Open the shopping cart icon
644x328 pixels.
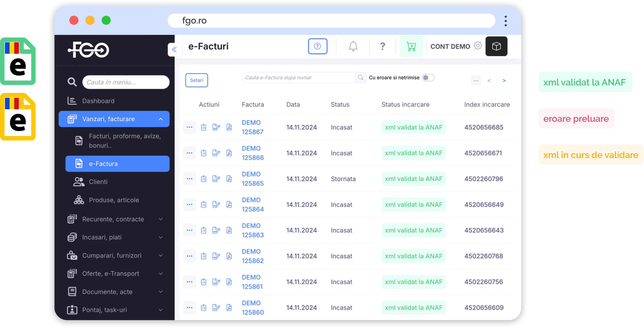tap(411, 46)
